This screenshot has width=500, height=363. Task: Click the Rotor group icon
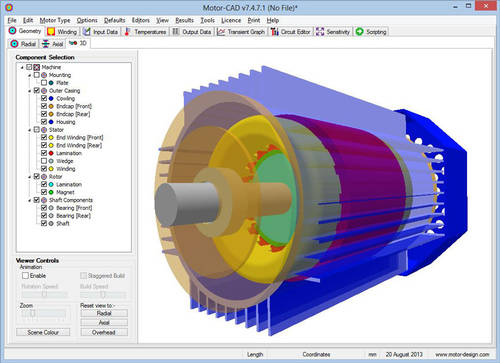click(x=44, y=177)
